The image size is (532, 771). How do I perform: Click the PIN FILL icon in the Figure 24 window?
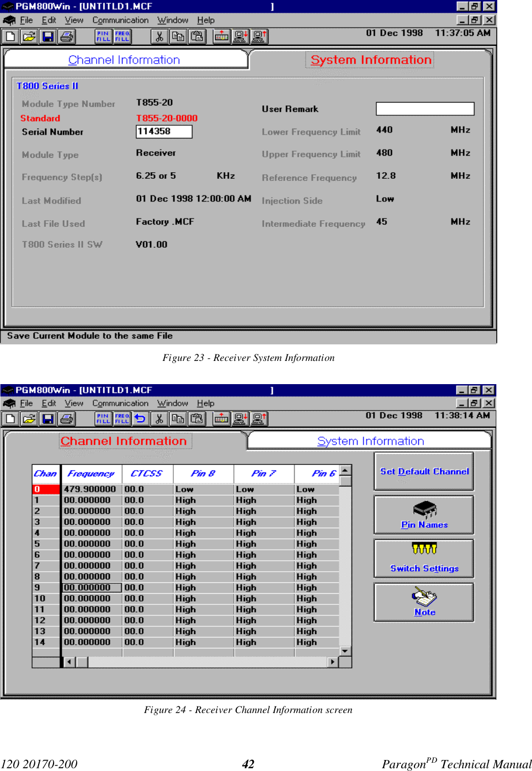(103, 419)
